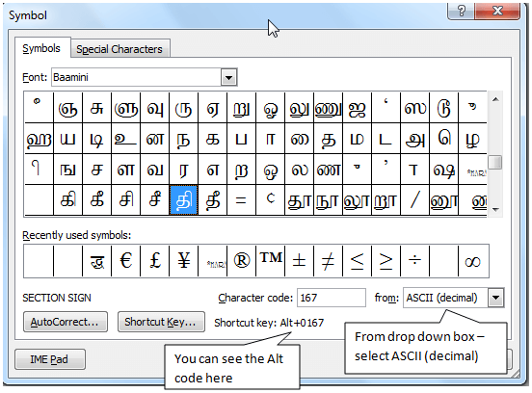Click the Character code field showing 167

click(332, 298)
